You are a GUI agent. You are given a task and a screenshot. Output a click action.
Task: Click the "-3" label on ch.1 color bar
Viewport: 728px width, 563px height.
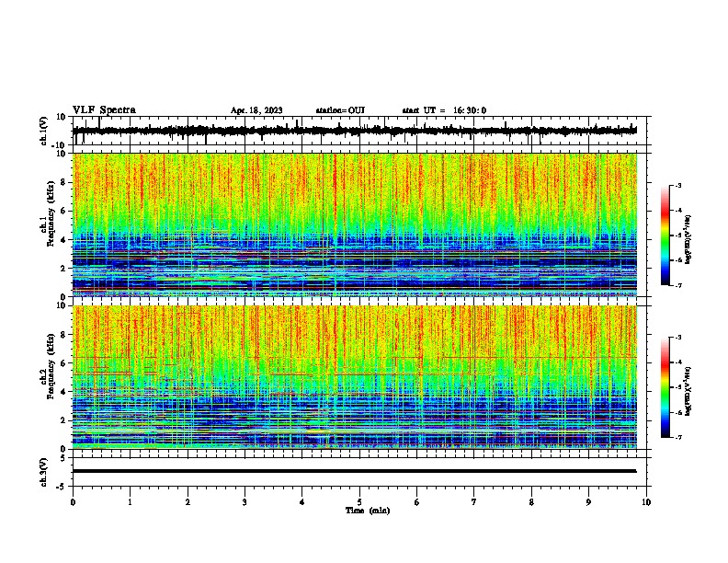[x=677, y=185]
